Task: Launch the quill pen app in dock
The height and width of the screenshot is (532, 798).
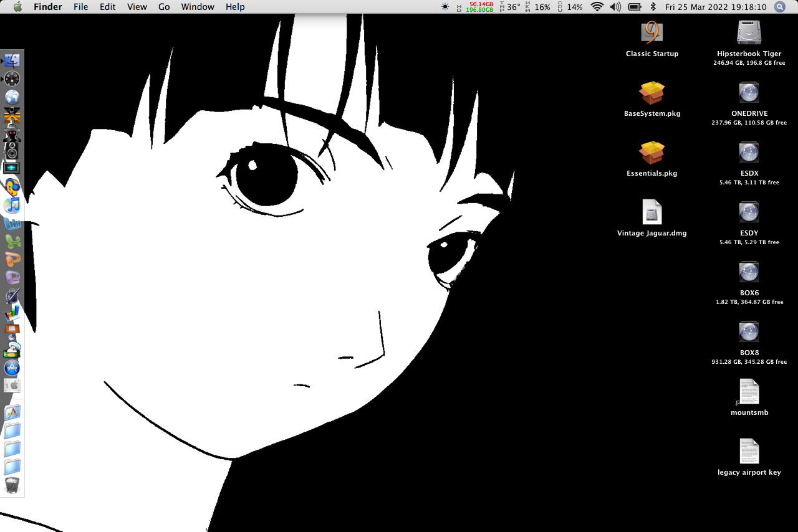Action: (12, 295)
